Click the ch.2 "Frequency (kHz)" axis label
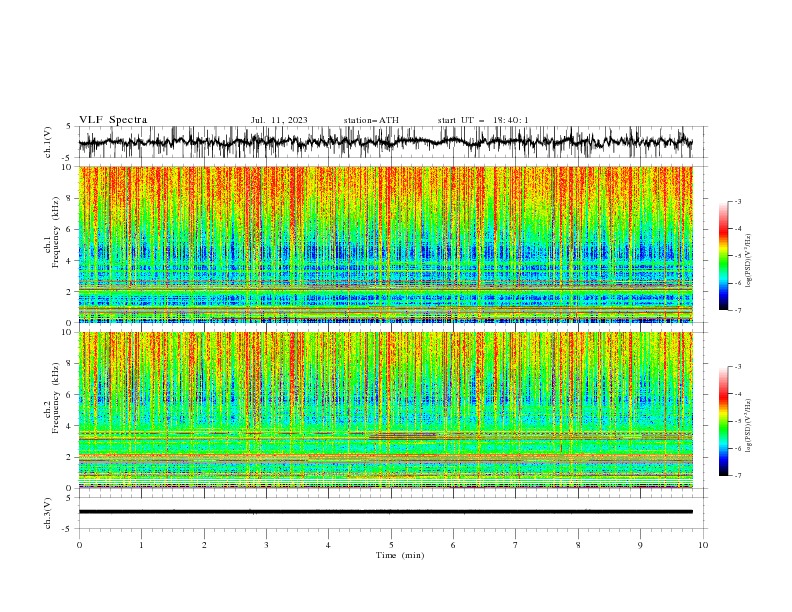The image size is (792, 612). click(x=56, y=397)
